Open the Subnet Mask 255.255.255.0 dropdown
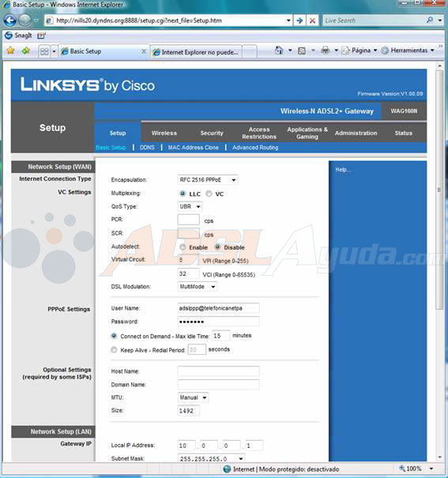The height and width of the screenshot is (478, 448). click(x=212, y=458)
